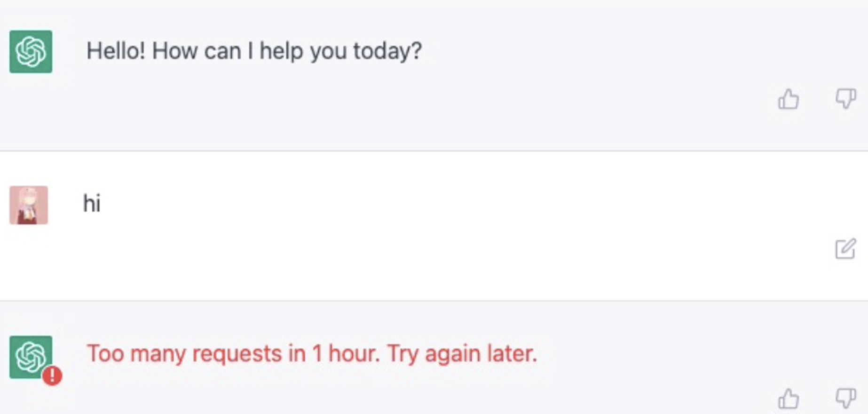868x414 pixels.
Task: Click the ChatGPT logo beside the Hello greeting
Action: coord(31,52)
